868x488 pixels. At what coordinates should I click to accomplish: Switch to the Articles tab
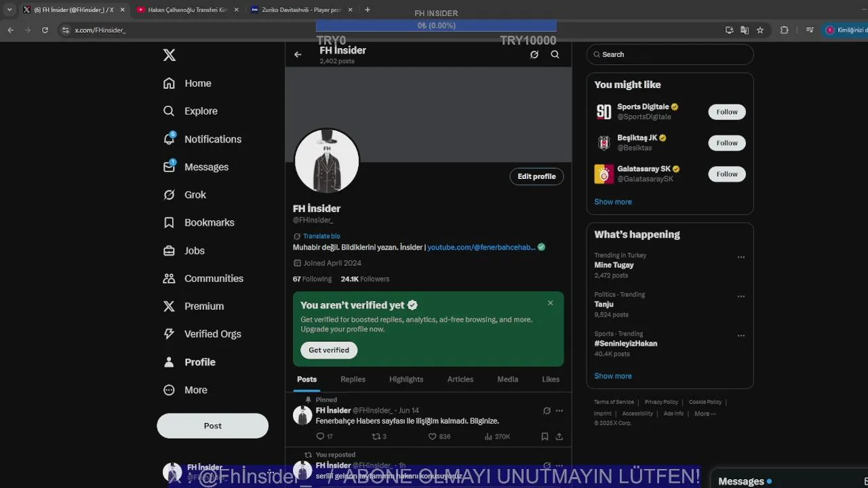click(x=460, y=380)
